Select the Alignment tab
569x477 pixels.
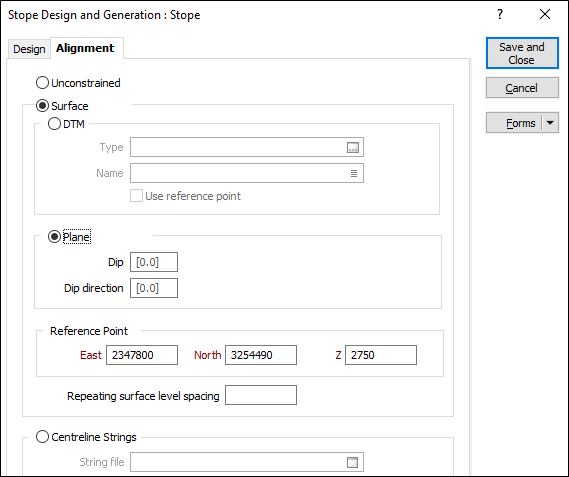(85, 48)
